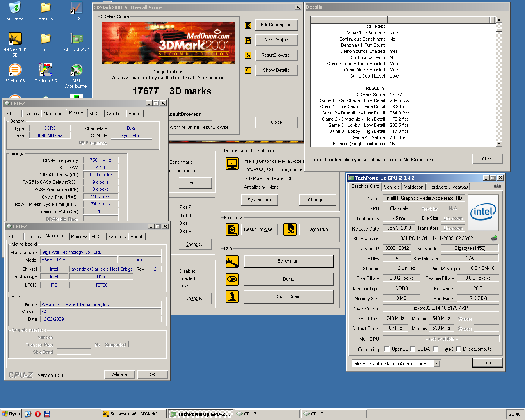Click the BIOS save chip icon in GPU-Z
525x420 pixels.
(494, 238)
